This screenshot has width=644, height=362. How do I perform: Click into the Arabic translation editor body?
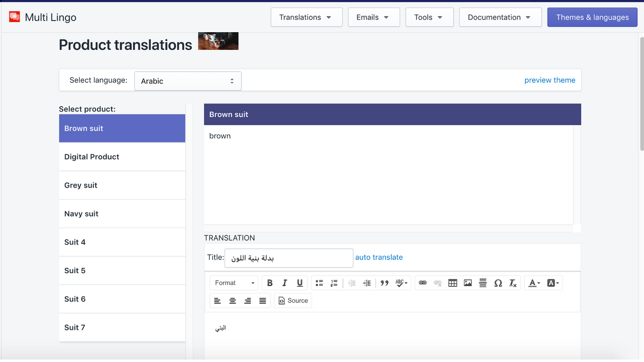pos(392,336)
